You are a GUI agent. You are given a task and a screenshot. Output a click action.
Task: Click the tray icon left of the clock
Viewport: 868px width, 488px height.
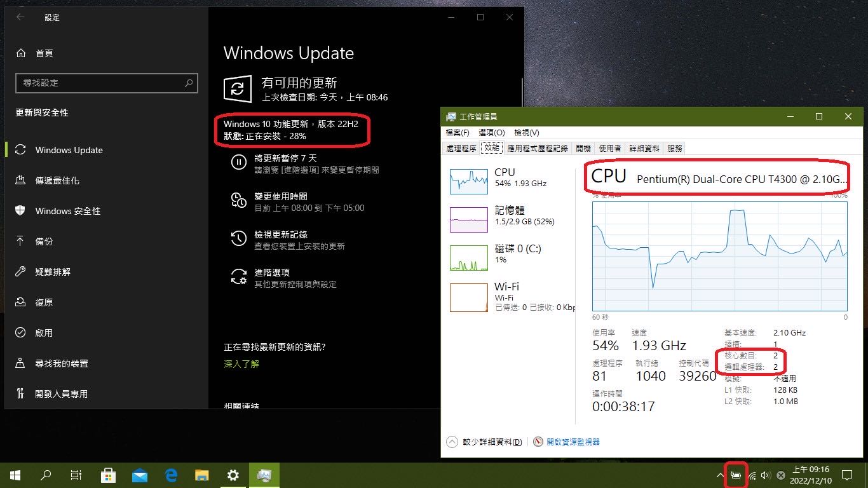(781, 475)
